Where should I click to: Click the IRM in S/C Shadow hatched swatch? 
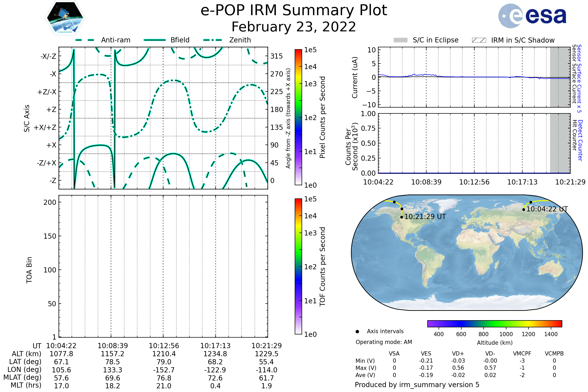[479, 40]
